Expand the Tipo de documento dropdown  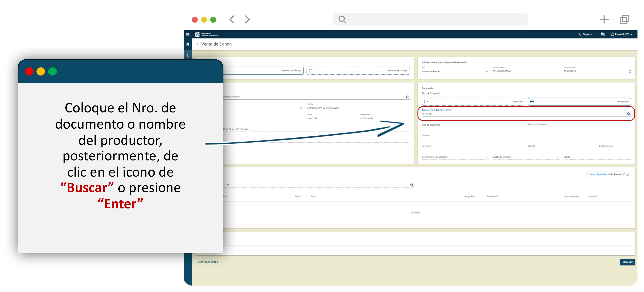pyautogui.click(x=522, y=125)
